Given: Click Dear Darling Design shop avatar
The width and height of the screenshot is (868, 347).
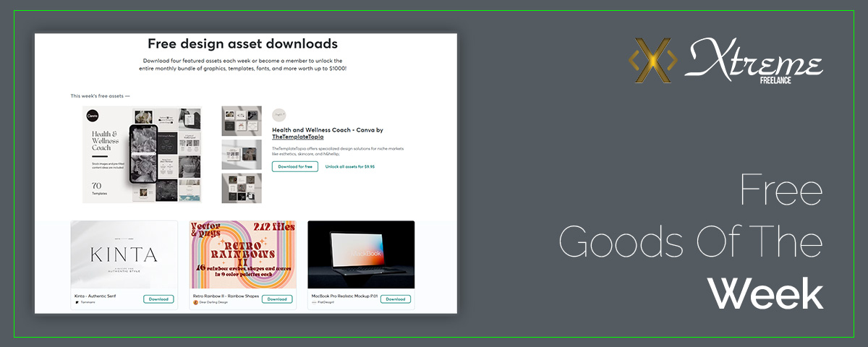Looking at the screenshot, I should [195, 303].
